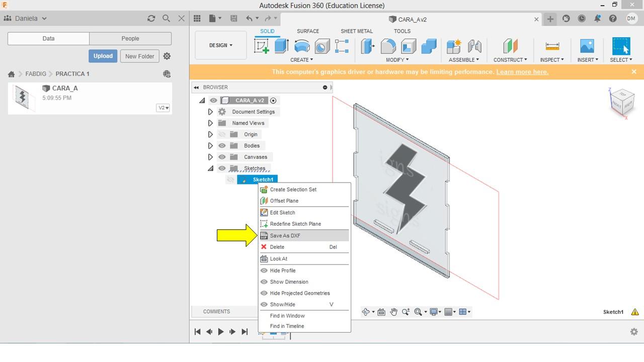Click the Joint assemble icon
The height and width of the screenshot is (362, 644).
click(x=474, y=46)
